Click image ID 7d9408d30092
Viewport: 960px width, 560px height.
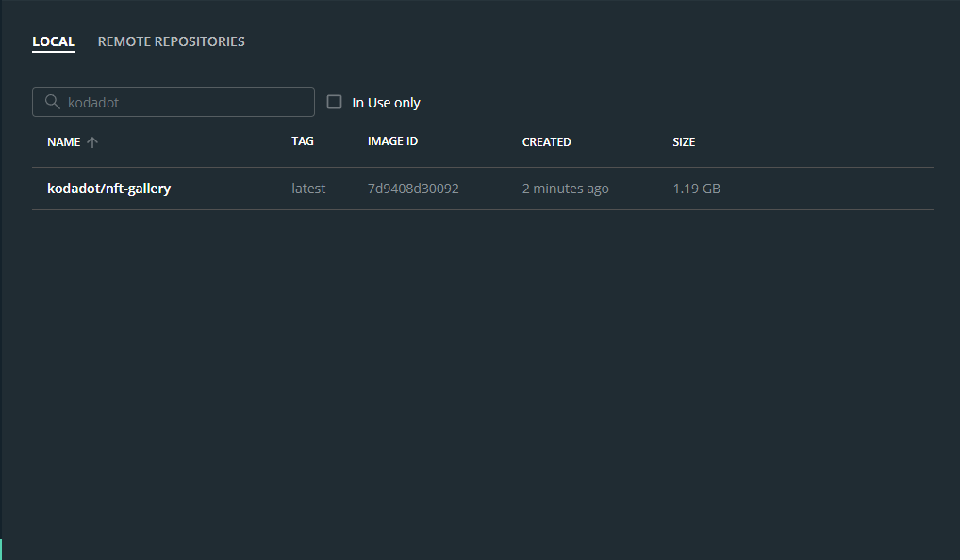point(413,189)
